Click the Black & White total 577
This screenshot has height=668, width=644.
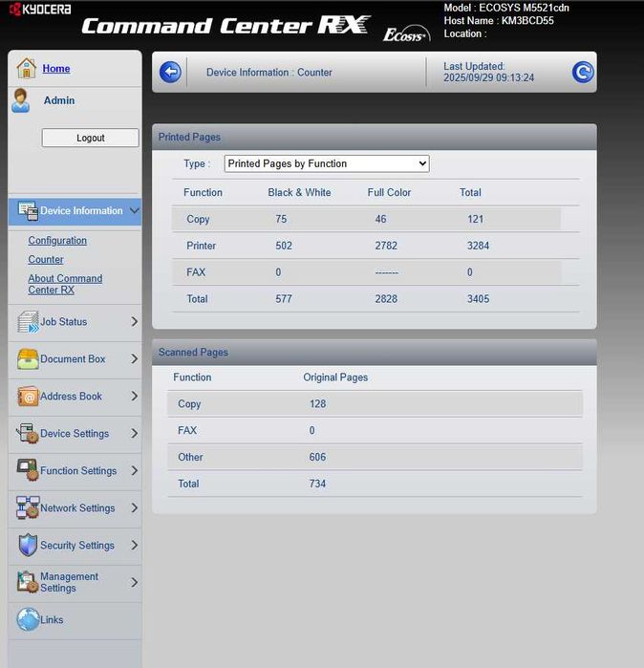284,299
